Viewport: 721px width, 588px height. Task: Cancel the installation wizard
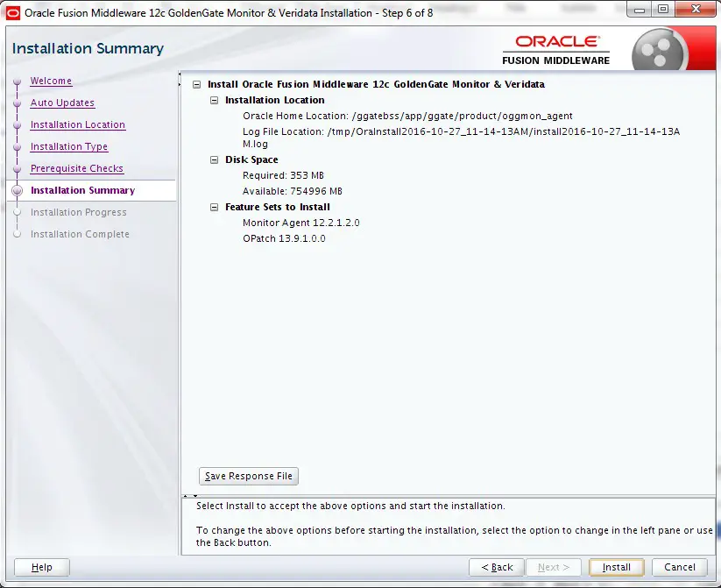tap(680, 567)
